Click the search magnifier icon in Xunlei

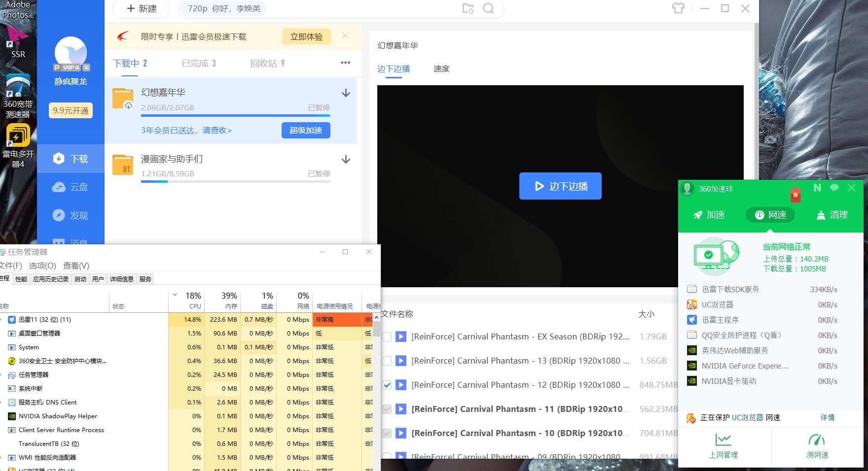coord(488,8)
